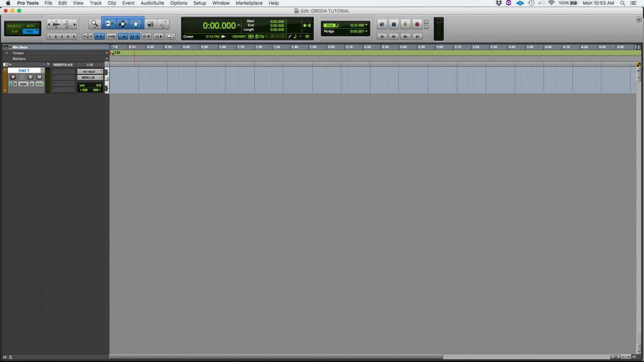Record-enable the Inst 1 track

13,77
